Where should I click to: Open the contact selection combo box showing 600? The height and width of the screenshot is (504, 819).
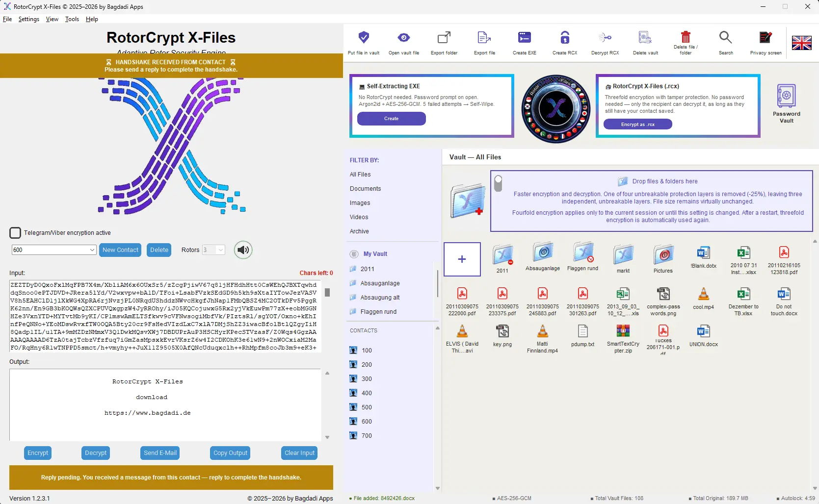pos(53,250)
